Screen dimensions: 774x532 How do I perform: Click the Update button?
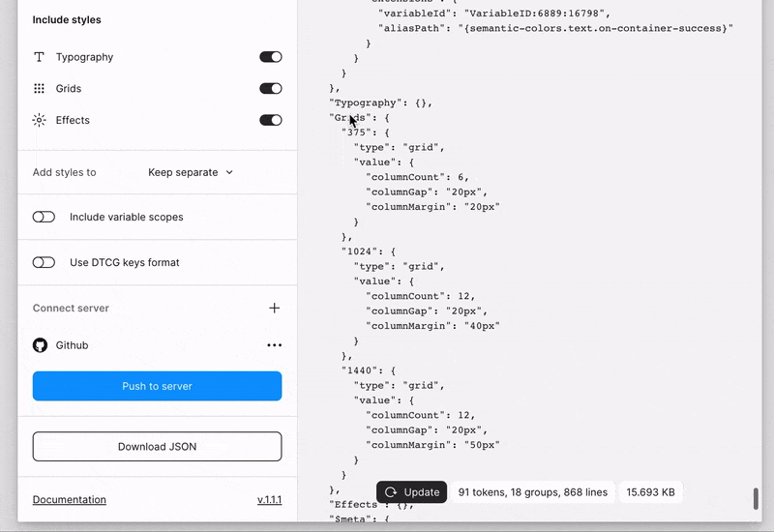412,492
